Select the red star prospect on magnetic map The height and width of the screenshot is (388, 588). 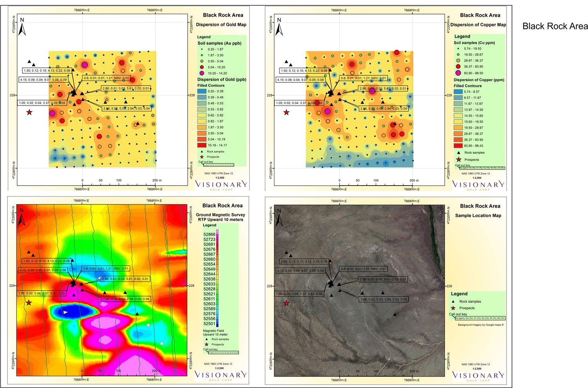click(x=29, y=303)
